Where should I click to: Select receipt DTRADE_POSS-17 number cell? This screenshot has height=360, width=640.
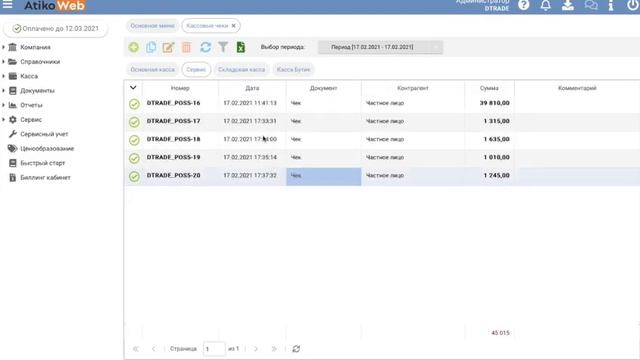(x=180, y=121)
